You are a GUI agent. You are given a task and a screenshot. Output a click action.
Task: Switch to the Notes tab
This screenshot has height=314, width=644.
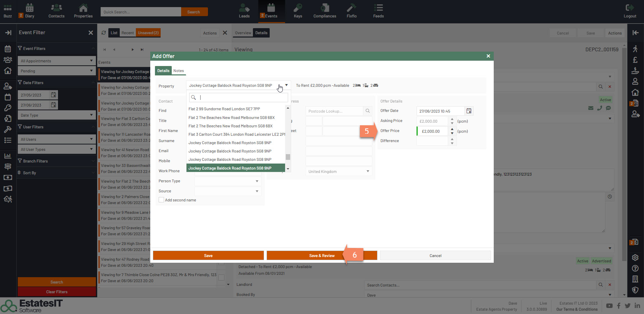point(178,71)
